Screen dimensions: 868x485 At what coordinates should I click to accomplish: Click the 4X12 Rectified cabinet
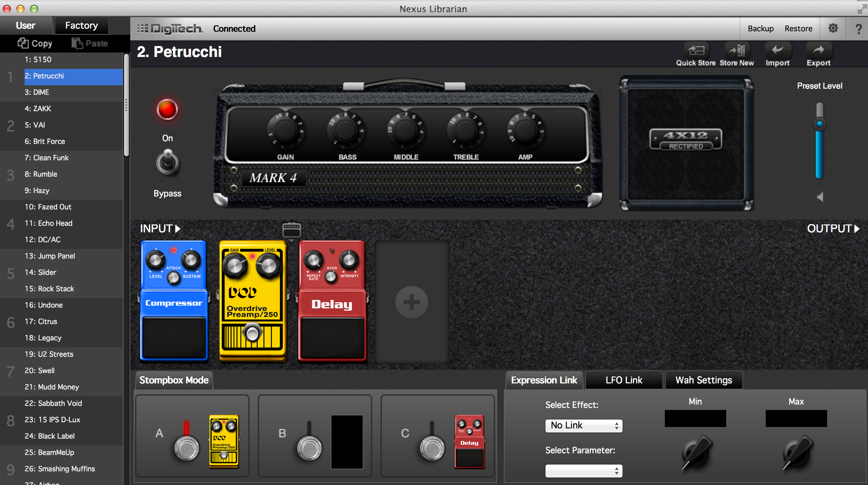coord(686,143)
